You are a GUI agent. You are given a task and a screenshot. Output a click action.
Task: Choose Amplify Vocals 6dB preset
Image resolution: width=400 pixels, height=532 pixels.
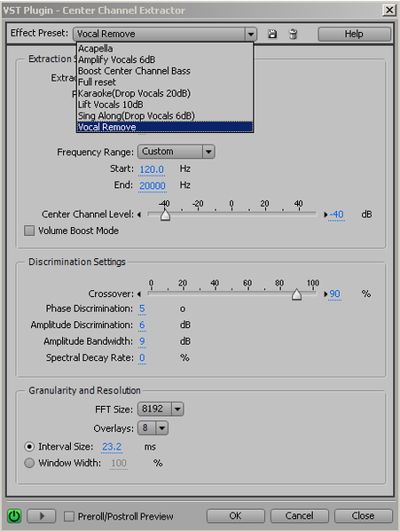pyautogui.click(x=165, y=59)
